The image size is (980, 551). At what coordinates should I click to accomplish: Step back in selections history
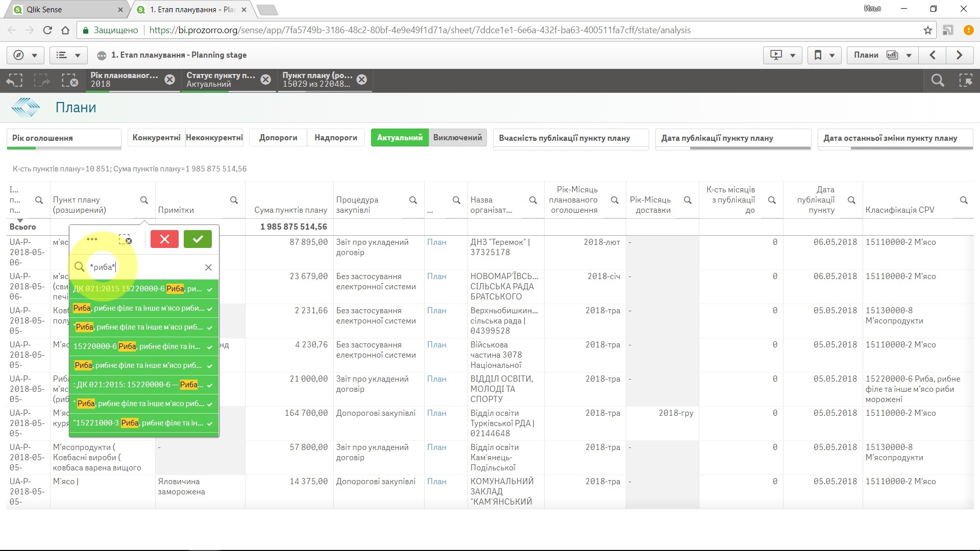pyautogui.click(x=14, y=80)
